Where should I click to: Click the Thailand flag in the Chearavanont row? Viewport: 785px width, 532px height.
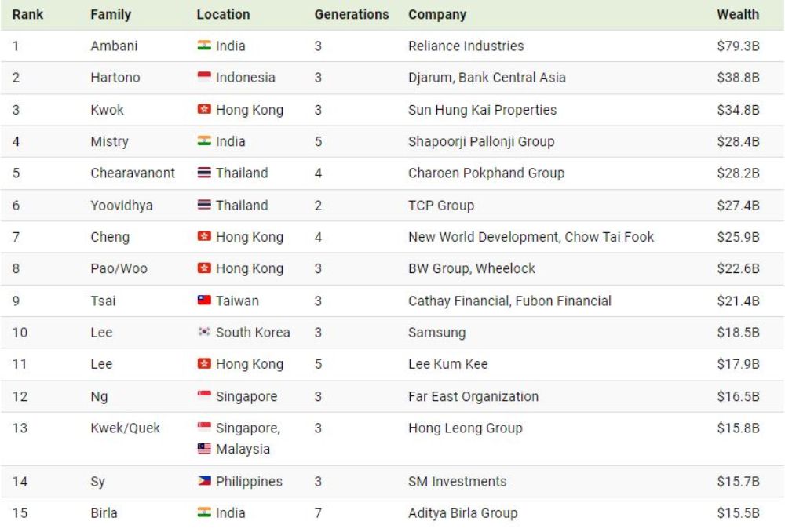(204, 173)
